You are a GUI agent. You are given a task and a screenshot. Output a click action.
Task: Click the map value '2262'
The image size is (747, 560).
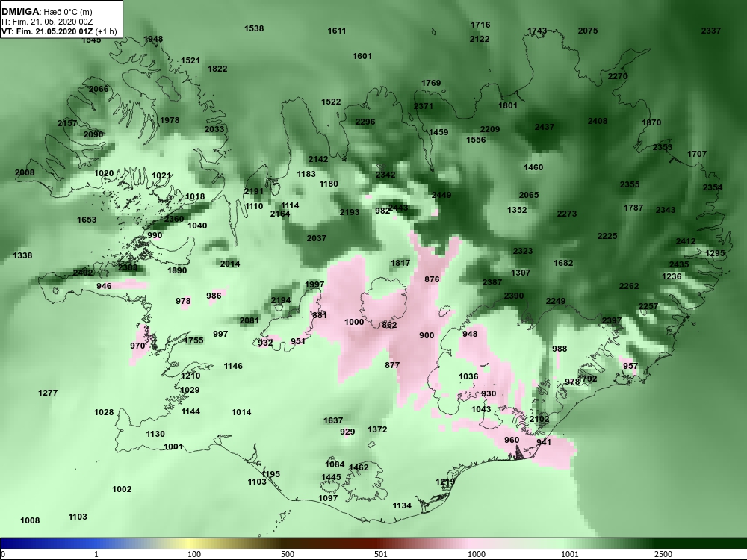629,286
